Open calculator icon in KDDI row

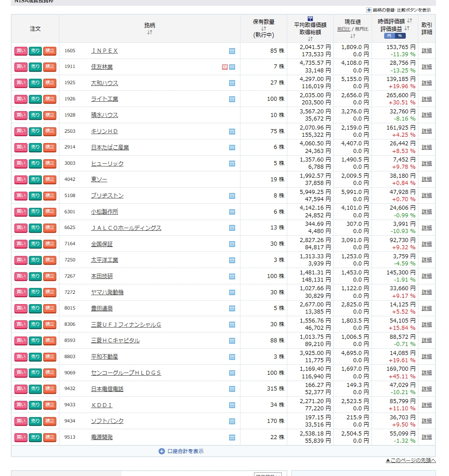(232, 405)
